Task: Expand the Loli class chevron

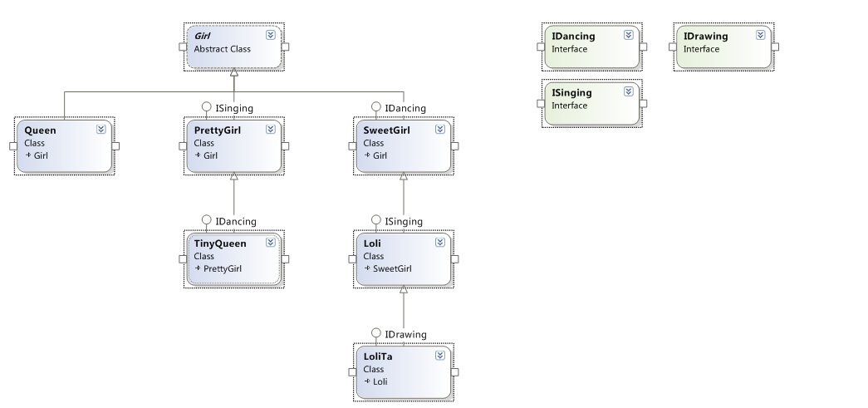Action: coord(440,243)
